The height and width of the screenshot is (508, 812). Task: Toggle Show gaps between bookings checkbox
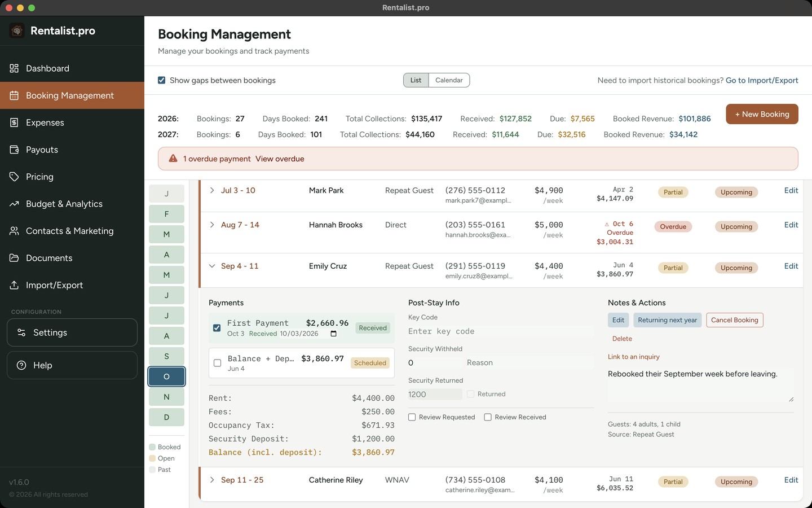(162, 80)
